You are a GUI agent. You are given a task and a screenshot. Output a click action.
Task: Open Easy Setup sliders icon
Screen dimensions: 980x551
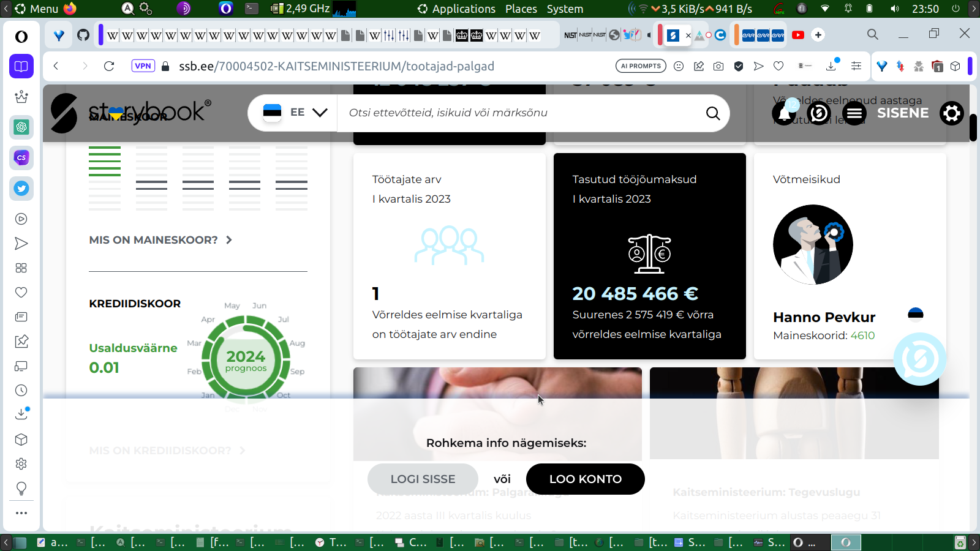pos(856,66)
